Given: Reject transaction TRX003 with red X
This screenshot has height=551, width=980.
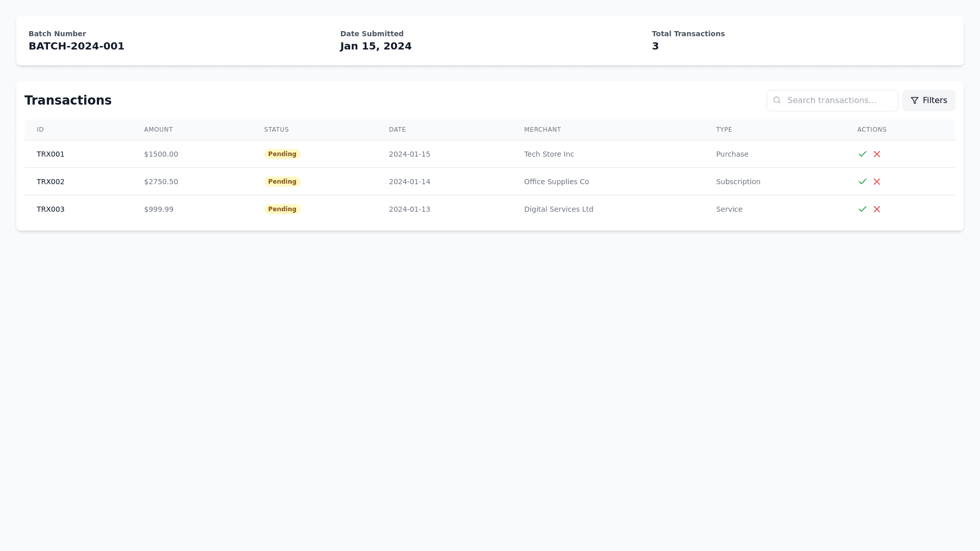Looking at the screenshot, I should (877, 209).
